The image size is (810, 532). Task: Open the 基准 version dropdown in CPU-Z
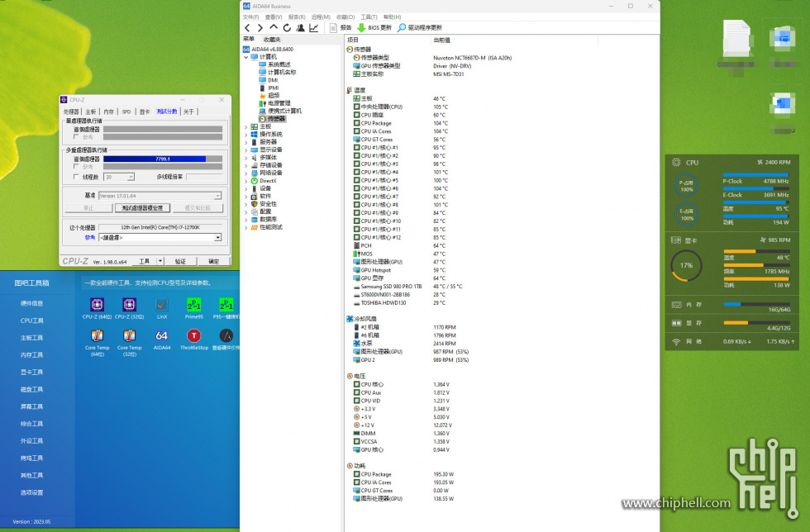click(217, 196)
